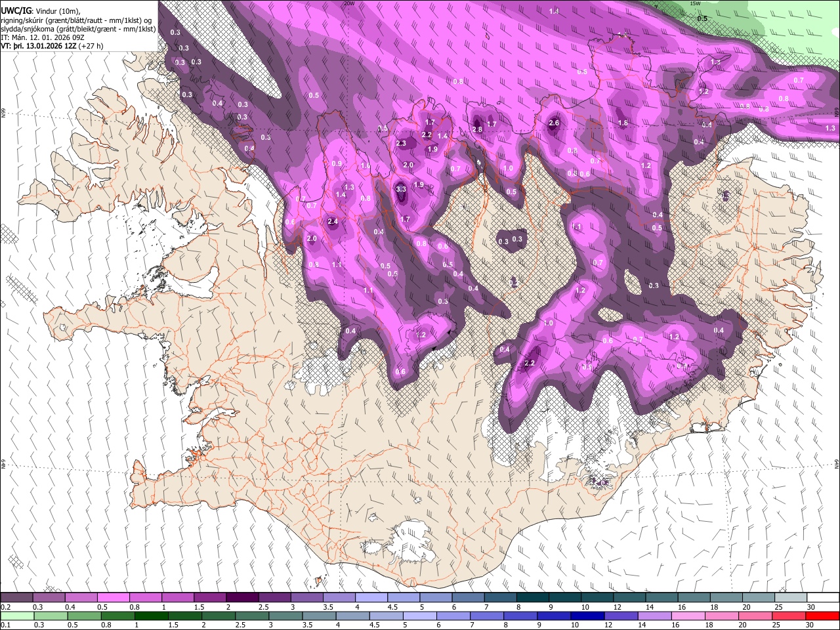
Task: Select the light lavender 4–4.5 swatch in top legend
Action: click(x=371, y=597)
